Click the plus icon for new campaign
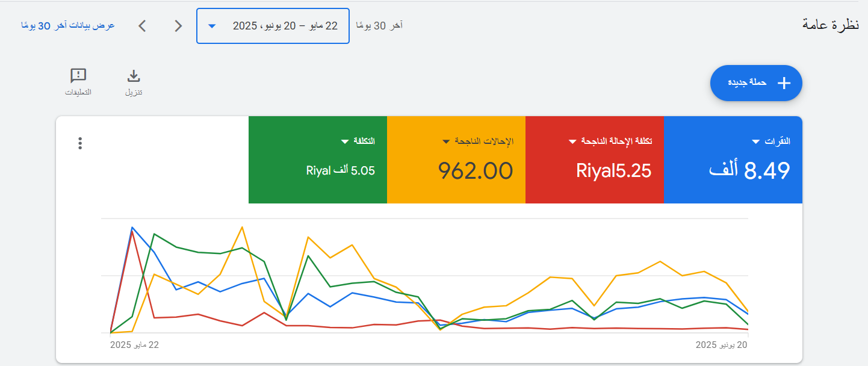Image resolution: width=868 pixels, height=366 pixels. [783, 83]
